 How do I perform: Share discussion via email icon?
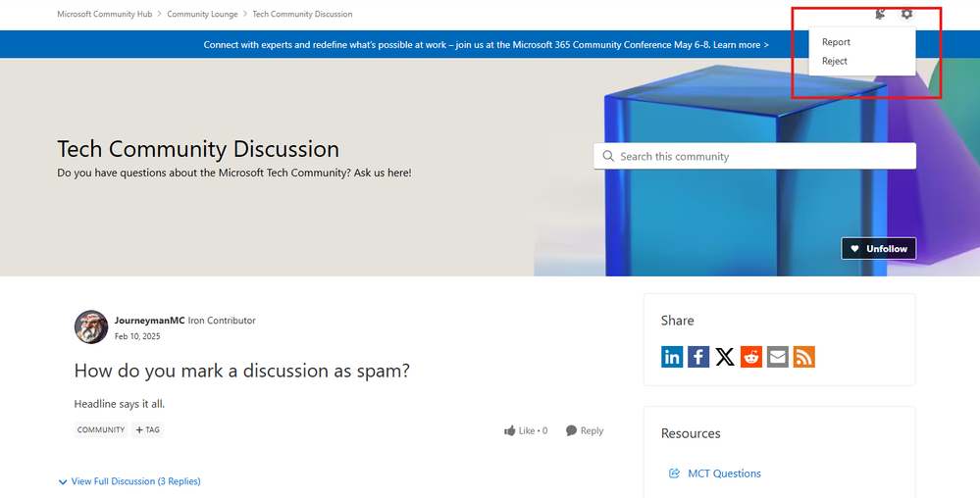778,357
